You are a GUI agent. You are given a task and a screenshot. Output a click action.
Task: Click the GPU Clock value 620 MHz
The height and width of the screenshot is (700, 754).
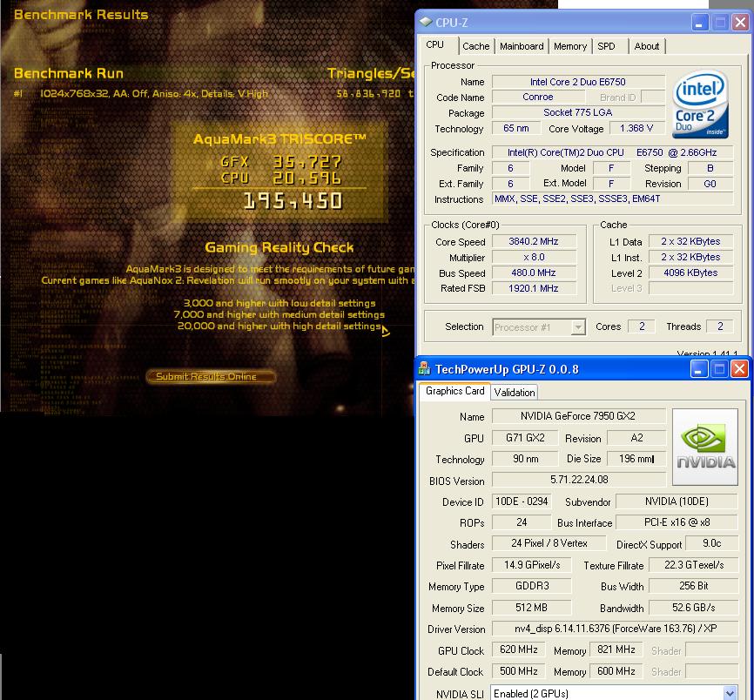tap(518, 650)
